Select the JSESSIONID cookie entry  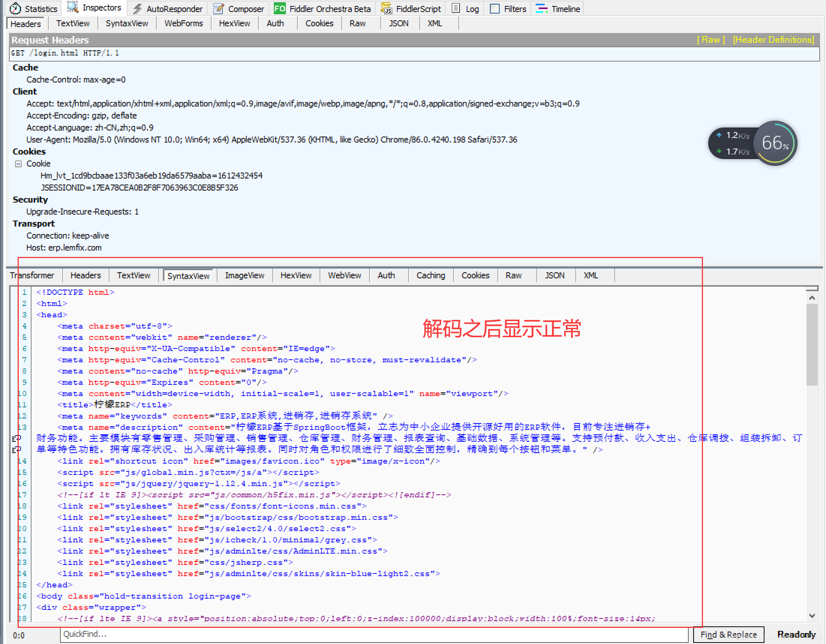pyautogui.click(x=139, y=188)
